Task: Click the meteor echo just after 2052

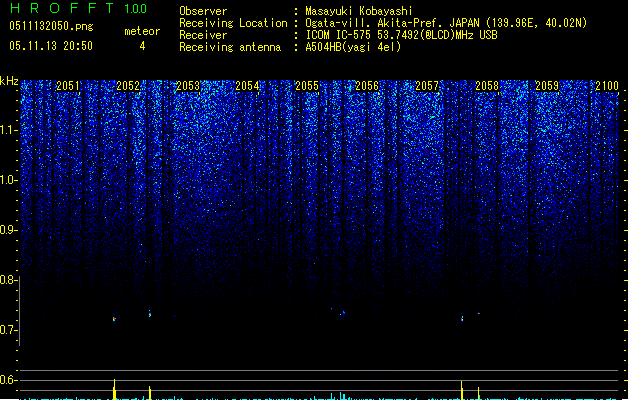Action: tap(150, 313)
